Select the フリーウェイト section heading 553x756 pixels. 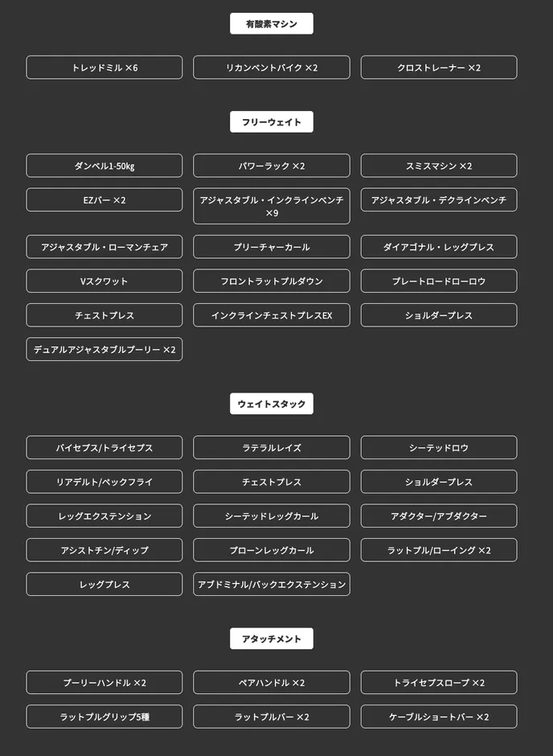(x=271, y=122)
